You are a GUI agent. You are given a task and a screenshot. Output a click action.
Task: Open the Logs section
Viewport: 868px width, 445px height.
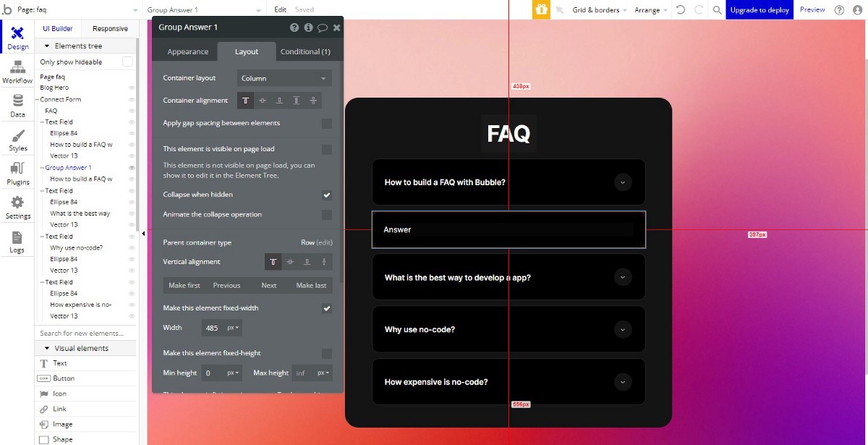tap(17, 241)
